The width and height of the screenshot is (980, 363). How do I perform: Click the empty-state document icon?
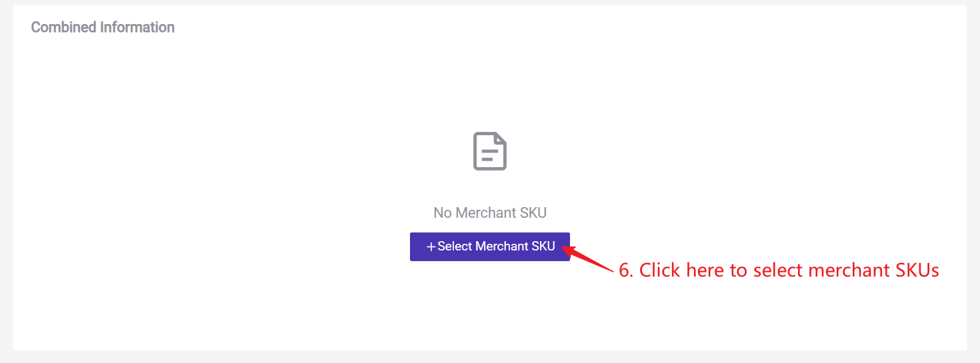pyautogui.click(x=490, y=151)
